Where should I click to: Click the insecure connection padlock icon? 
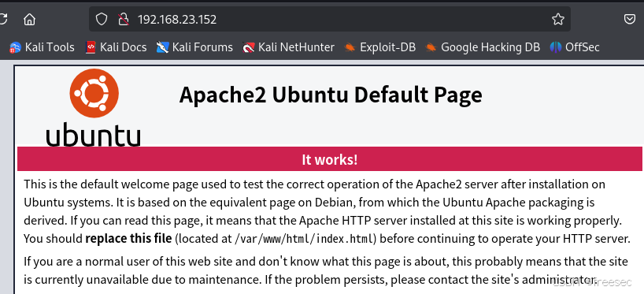(124, 20)
